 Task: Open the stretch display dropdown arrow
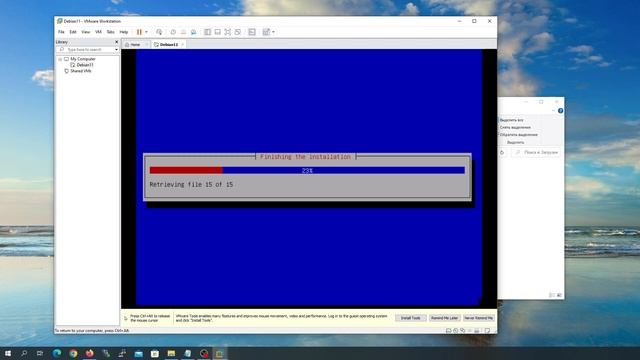273,32
